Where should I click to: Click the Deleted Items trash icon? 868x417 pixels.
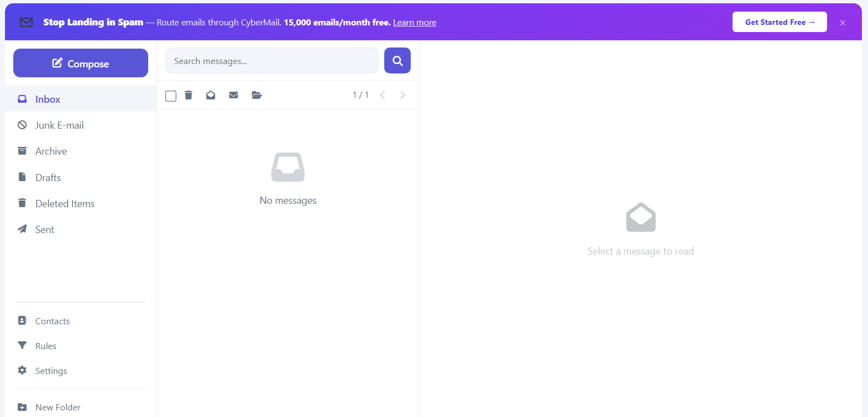tap(22, 203)
